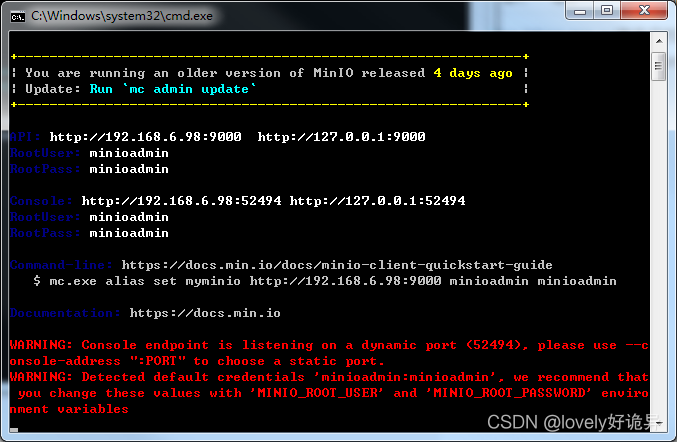The width and height of the screenshot is (677, 442).
Task: Maximize the cmd.exe window
Action: pyautogui.click(x=607, y=11)
